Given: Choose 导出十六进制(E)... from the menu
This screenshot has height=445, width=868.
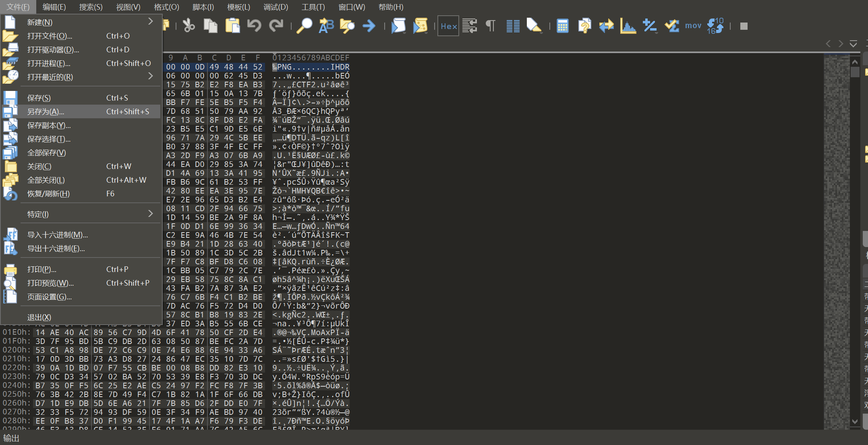Looking at the screenshot, I should click(x=56, y=248).
